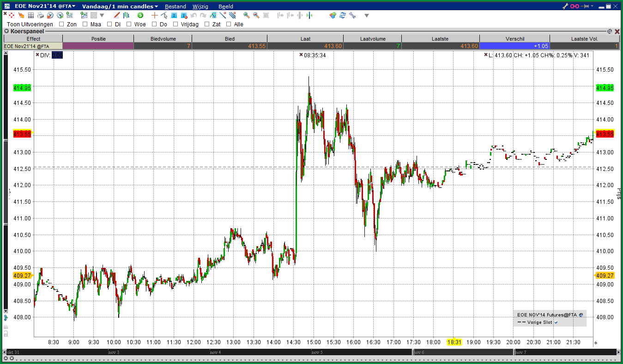Click the Verschil column header
The image size is (623, 364).
tap(515, 39)
